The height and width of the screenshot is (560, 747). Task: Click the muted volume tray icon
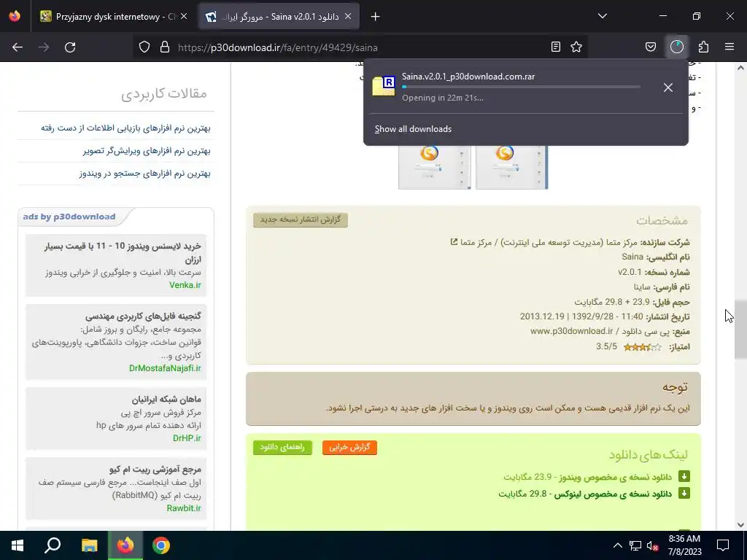click(652, 545)
